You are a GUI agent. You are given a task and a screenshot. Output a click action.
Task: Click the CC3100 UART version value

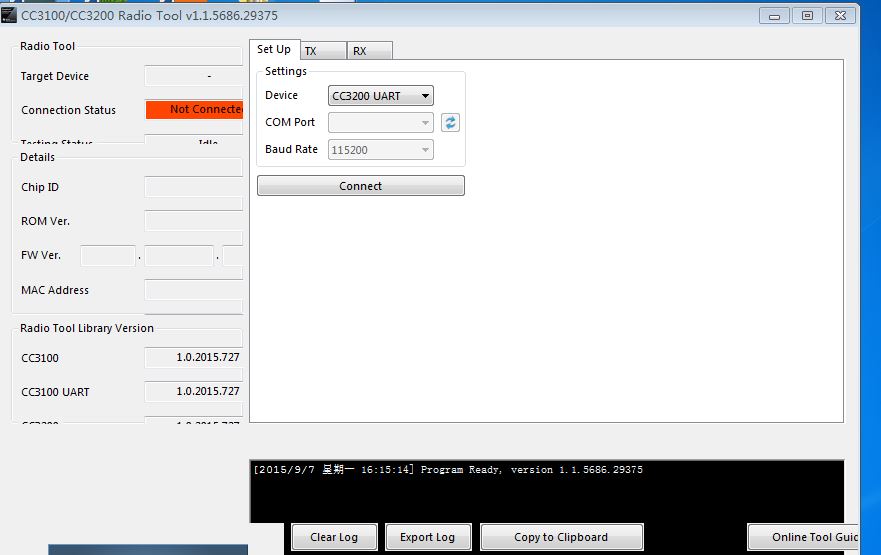193,392
